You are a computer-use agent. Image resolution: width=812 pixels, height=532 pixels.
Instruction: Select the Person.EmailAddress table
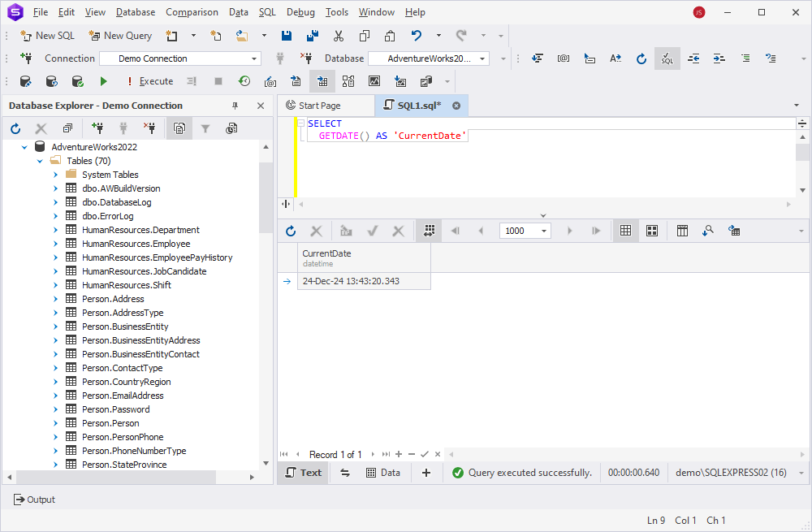123,396
